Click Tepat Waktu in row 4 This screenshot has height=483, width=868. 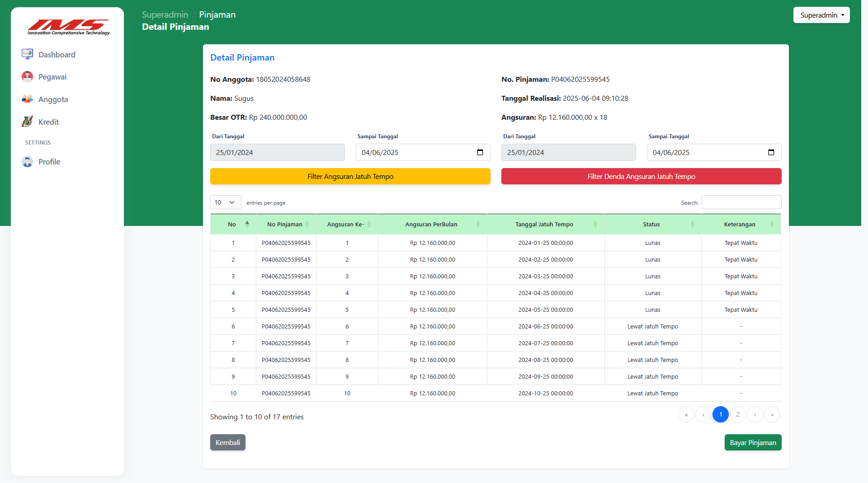tap(741, 293)
